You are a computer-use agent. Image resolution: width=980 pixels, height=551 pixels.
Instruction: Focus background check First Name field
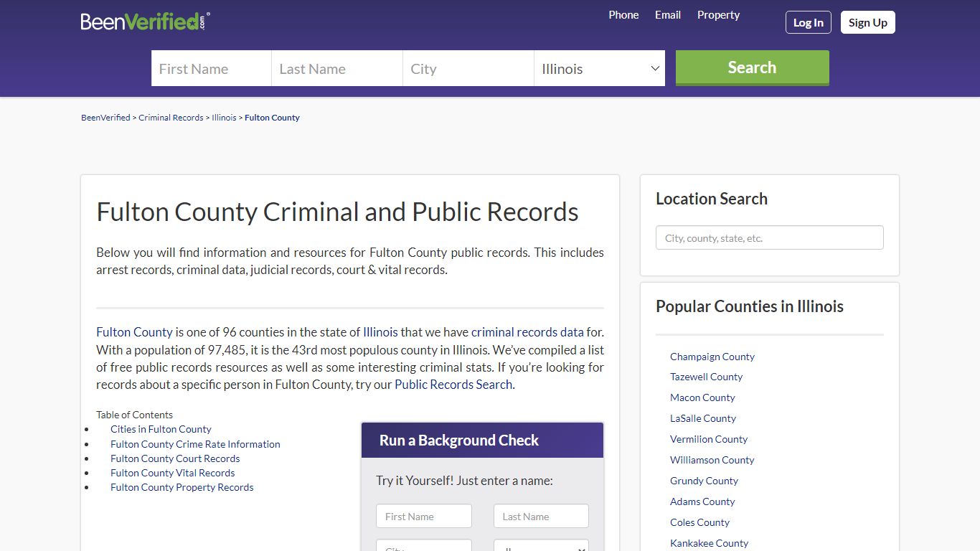click(424, 516)
